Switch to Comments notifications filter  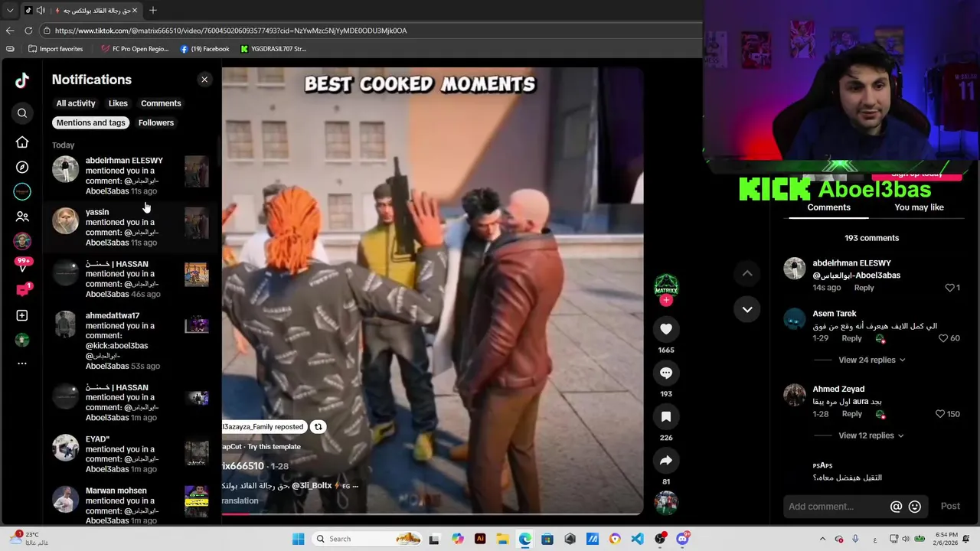coord(161,103)
